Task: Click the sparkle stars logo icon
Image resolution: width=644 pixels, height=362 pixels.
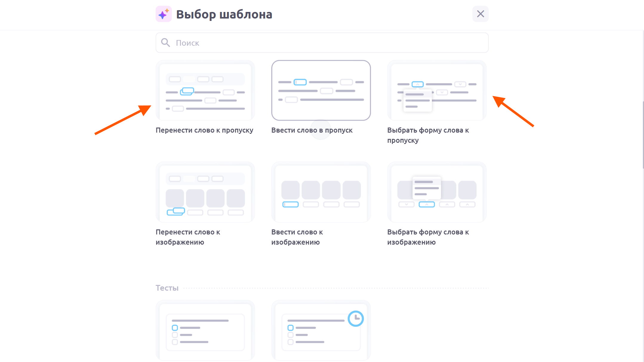Action: pos(164,14)
